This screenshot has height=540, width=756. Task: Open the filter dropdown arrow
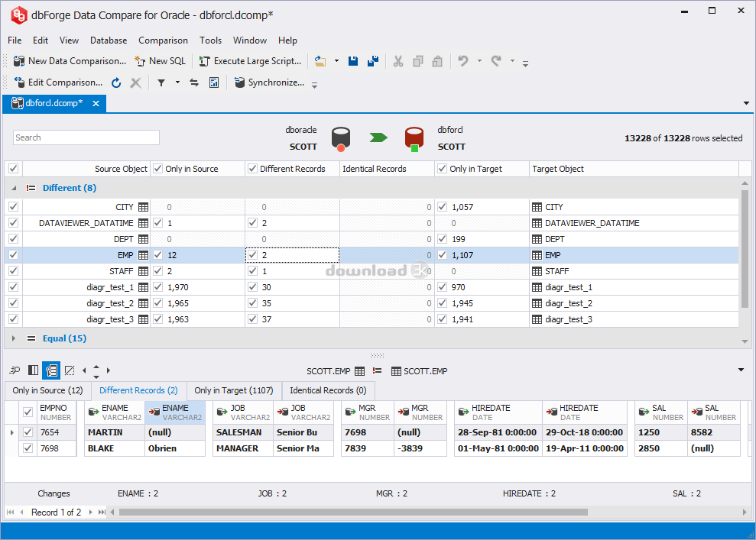coord(177,82)
